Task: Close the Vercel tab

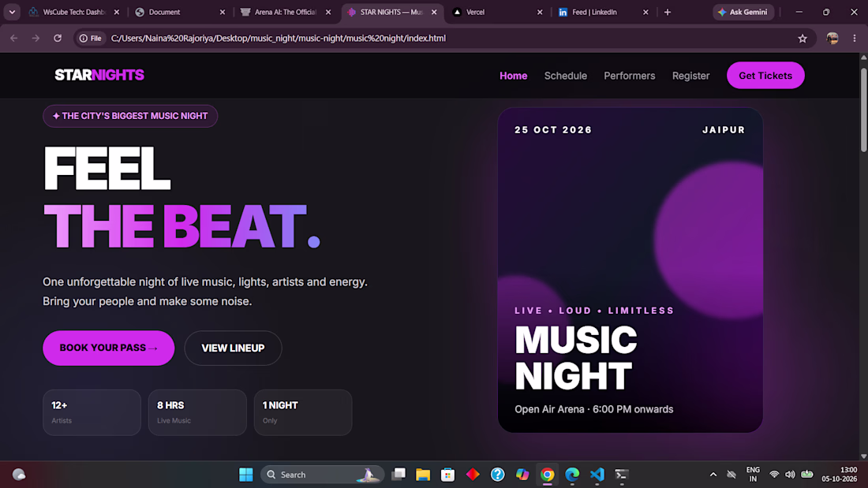Action: [540, 12]
